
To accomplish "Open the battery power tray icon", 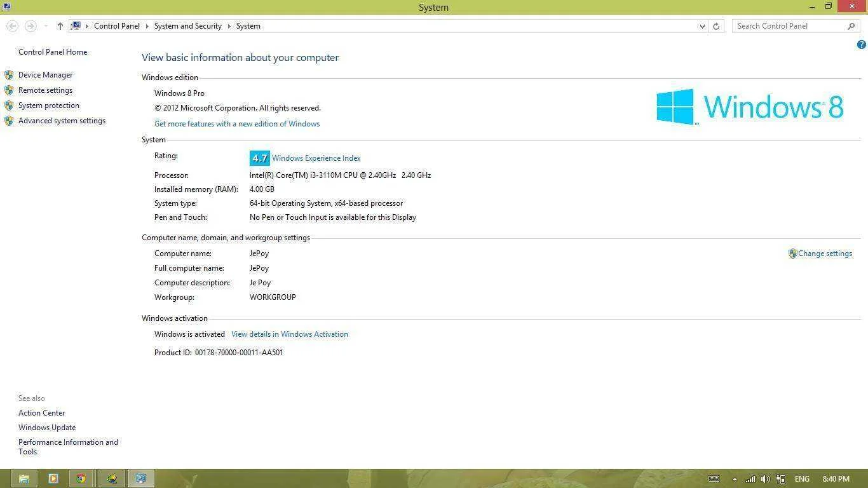I will tap(781, 479).
